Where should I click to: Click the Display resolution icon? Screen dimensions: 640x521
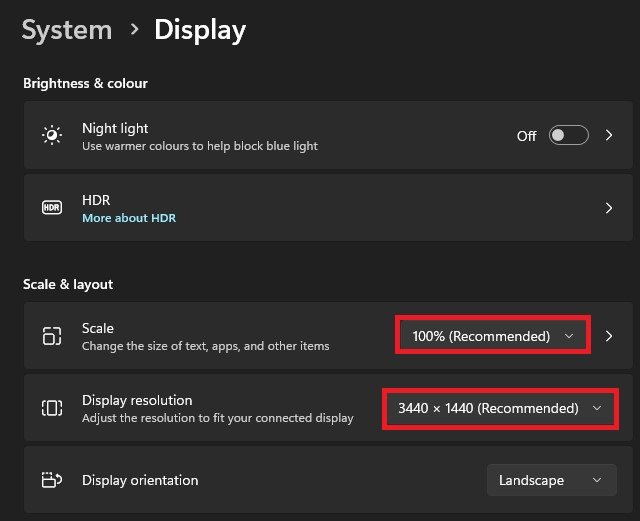coord(51,408)
